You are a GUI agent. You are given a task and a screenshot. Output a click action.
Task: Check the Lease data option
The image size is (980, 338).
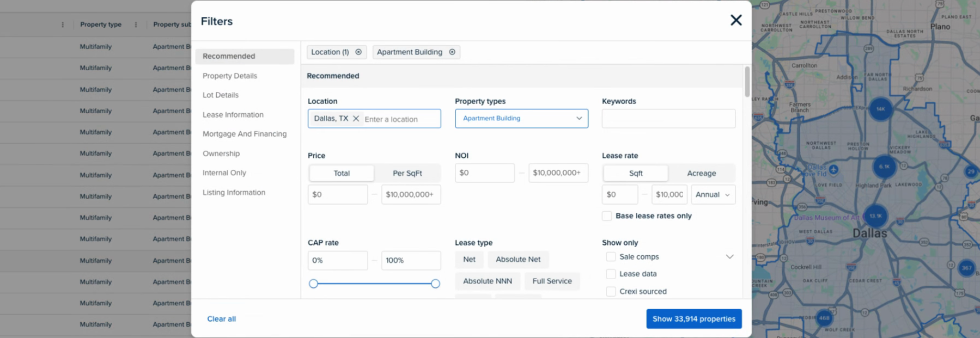click(611, 274)
